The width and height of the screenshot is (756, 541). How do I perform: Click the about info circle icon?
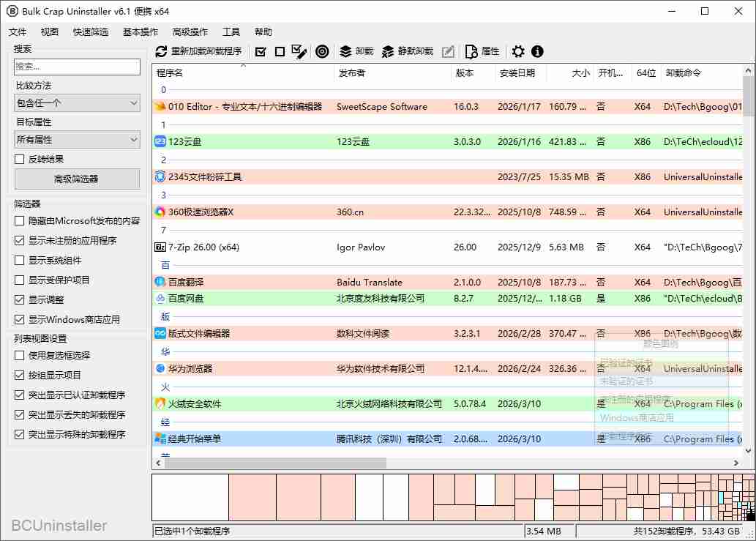(x=537, y=51)
